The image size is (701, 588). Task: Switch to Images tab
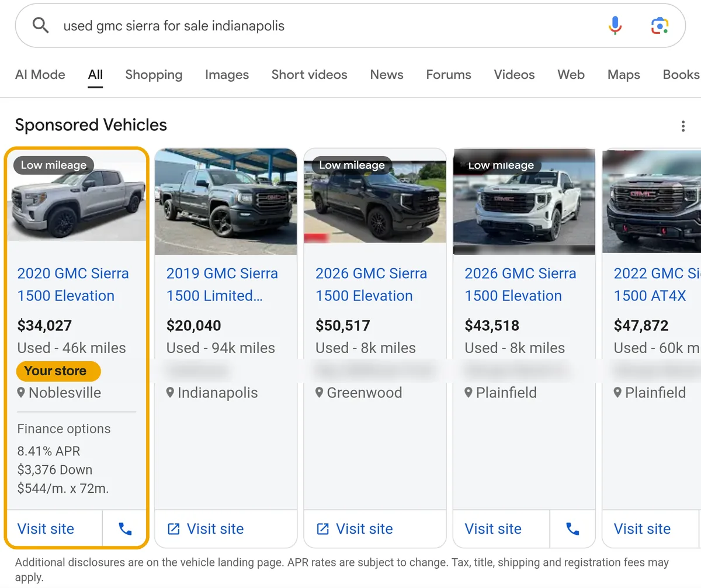(227, 75)
